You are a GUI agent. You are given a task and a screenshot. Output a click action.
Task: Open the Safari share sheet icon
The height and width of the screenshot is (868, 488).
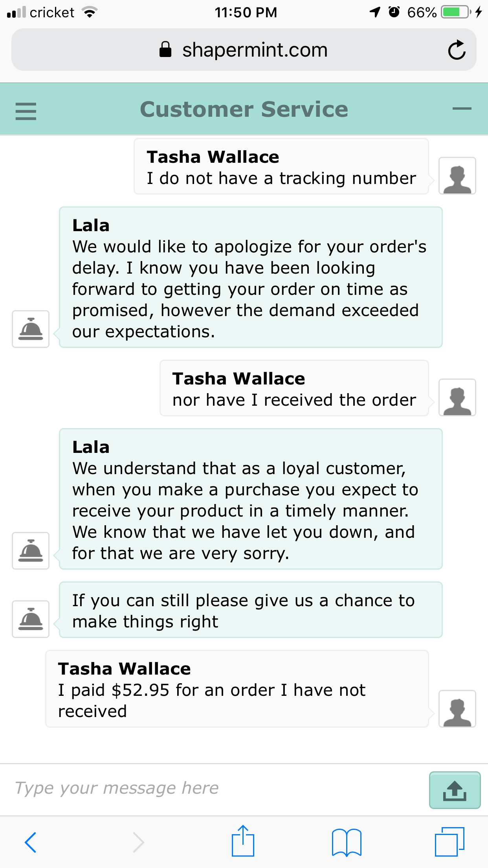coord(243,840)
